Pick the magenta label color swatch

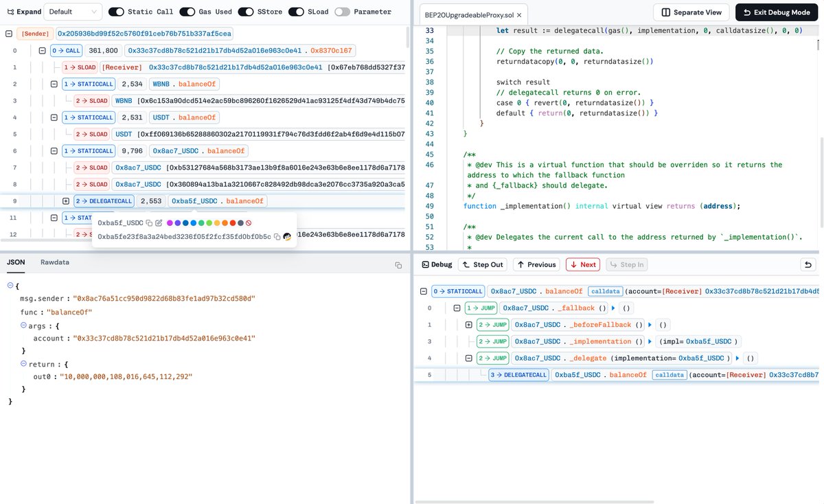pyautogui.click(x=170, y=223)
